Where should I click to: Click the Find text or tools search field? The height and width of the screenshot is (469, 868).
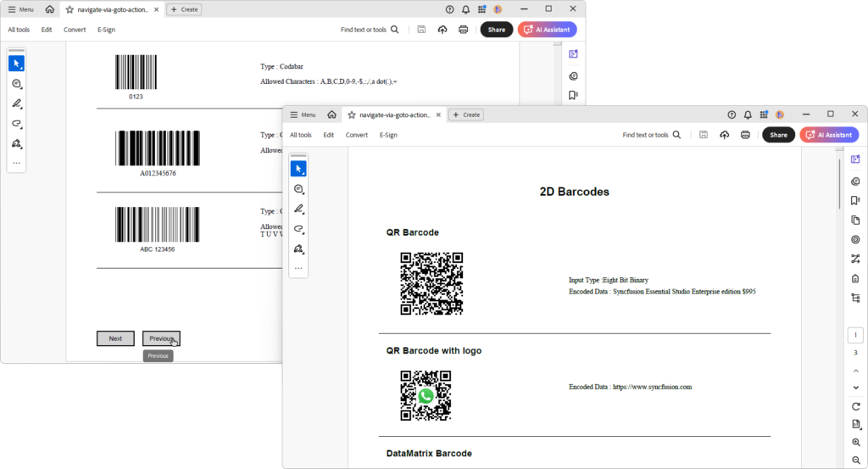pos(651,135)
